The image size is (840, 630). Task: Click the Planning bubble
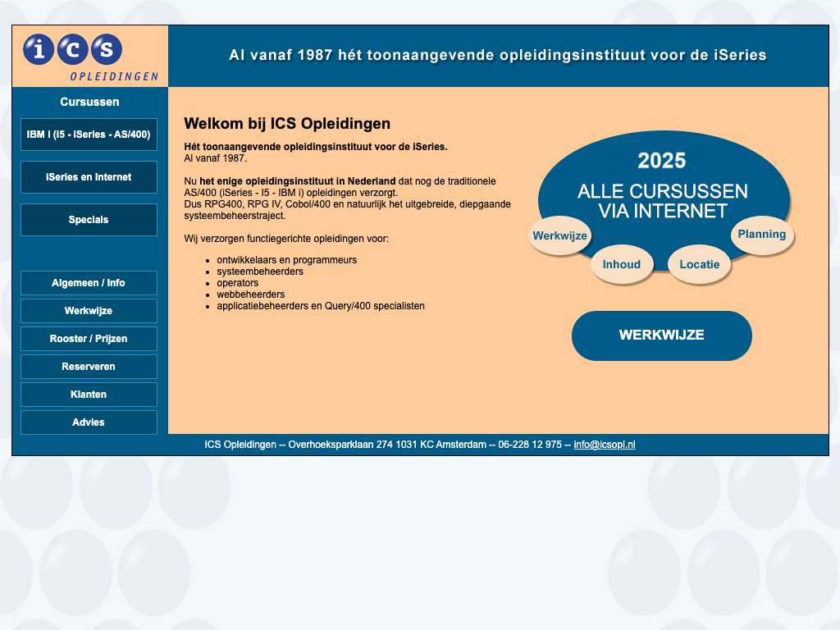click(x=762, y=234)
